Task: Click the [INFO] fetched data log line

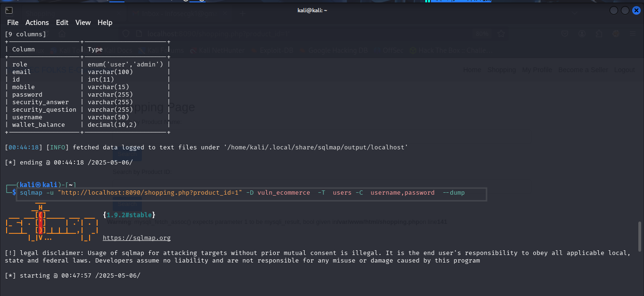Action: click(206, 147)
